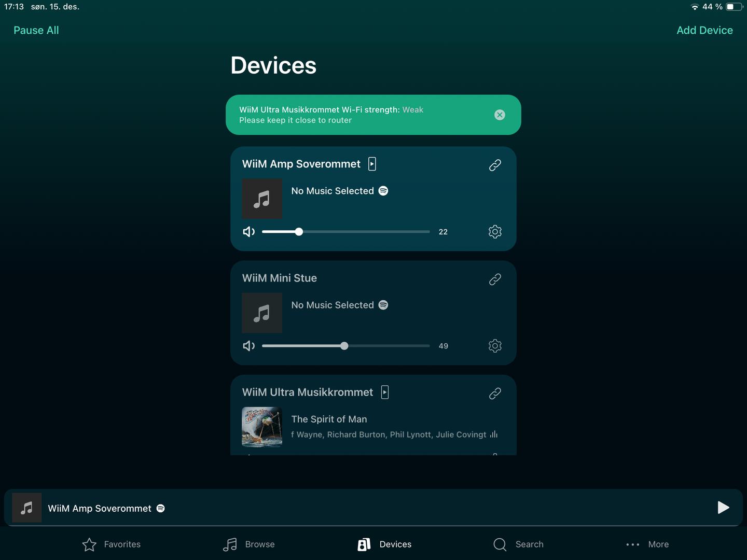This screenshot has width=747, height=560.
Task: Open link/group icon for WiiM Ultra Musikkrommet
Action: (495, 394)
